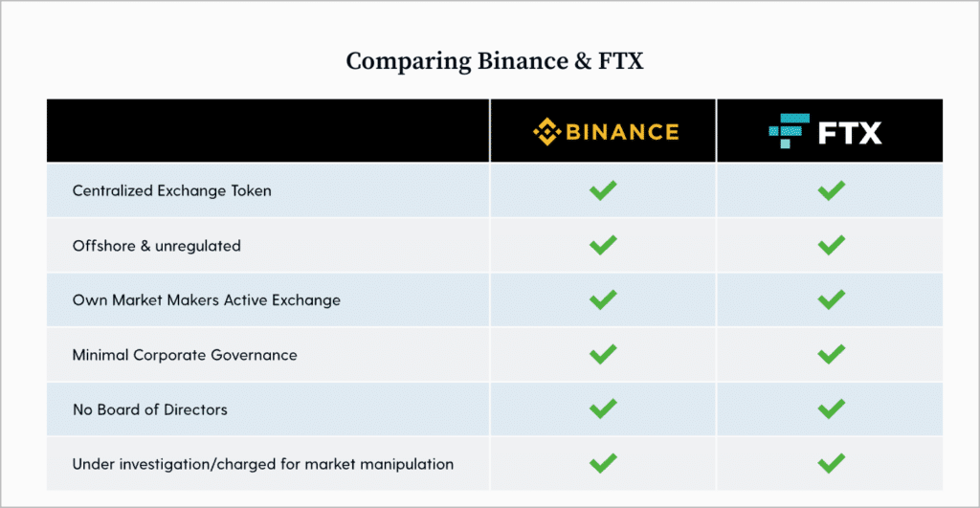
Task: Click Binance checkmark for Own Market Makers
Action: coord(603,299)
